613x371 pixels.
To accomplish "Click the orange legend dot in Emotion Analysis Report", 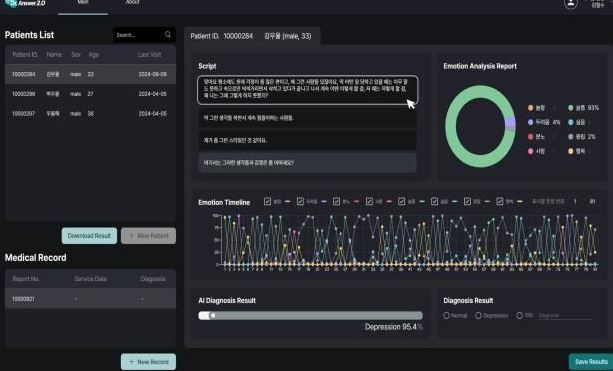I will click(531, 108).
